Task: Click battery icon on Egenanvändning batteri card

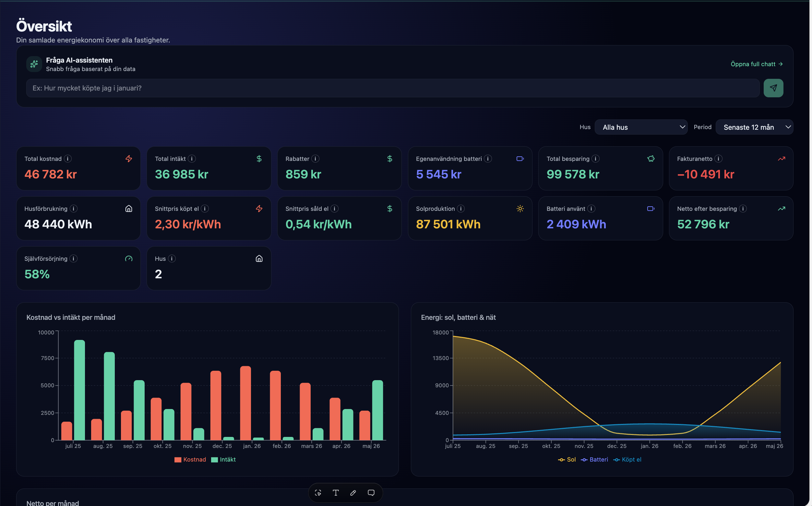Action: [x=520, y=159]
